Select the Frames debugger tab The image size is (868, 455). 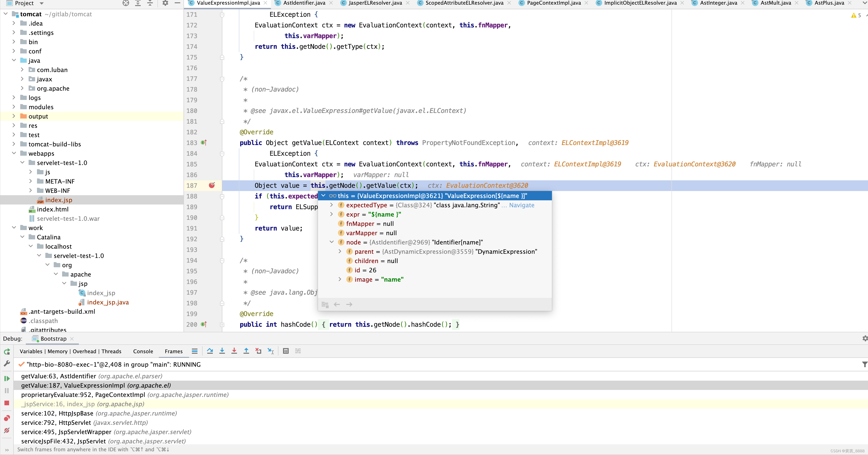[174, 351]
